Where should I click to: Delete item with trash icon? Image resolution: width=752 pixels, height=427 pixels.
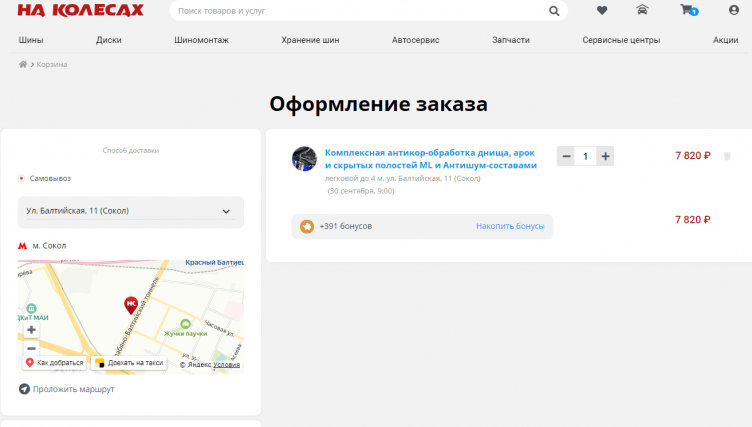click(x=727, y=156)
